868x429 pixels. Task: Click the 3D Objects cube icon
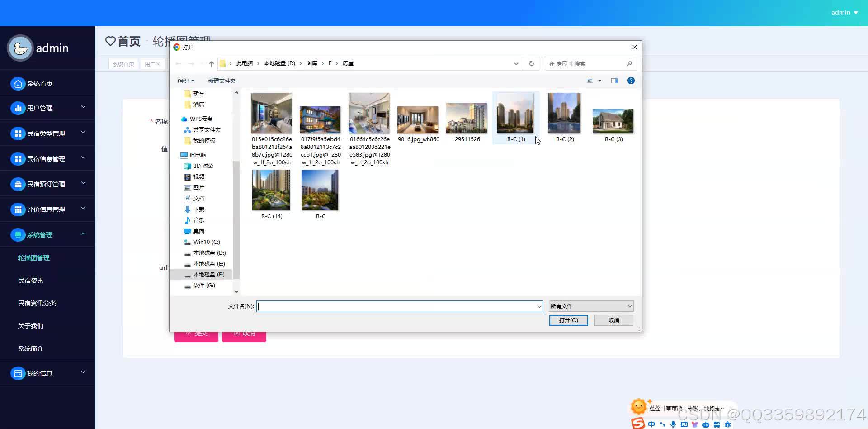click(x=188, y=166)
